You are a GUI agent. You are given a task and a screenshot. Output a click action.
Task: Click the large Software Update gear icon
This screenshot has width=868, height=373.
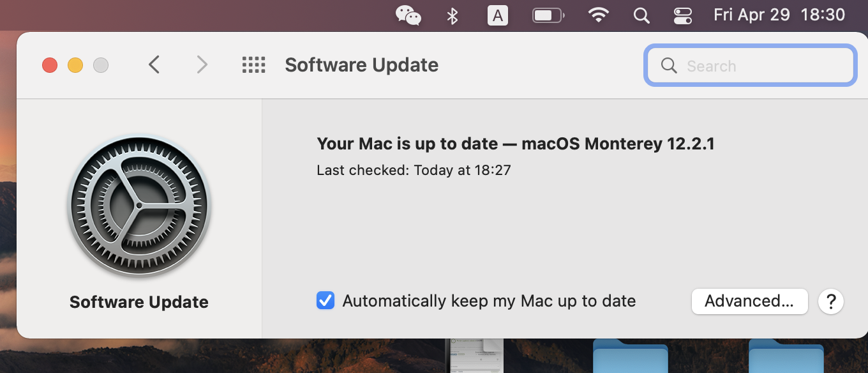pyautogui.click(x=139, y=207)
